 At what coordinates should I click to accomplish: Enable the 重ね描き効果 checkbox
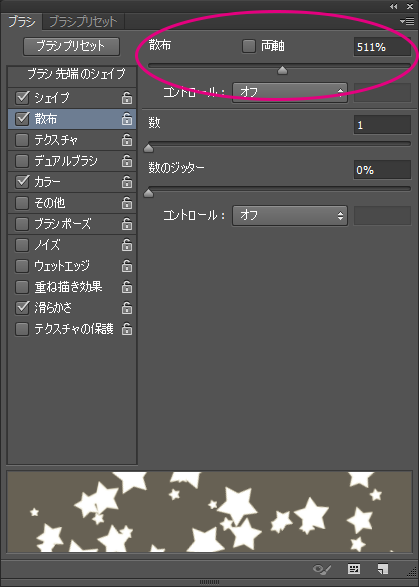point(22,287)
